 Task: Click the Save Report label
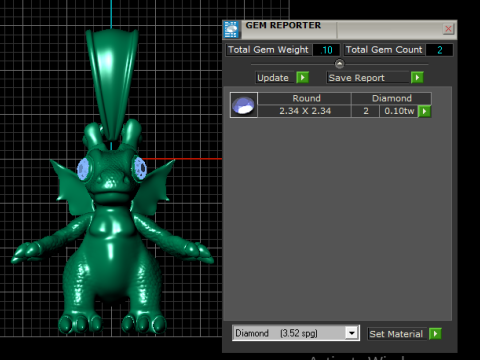pos(356,78)
